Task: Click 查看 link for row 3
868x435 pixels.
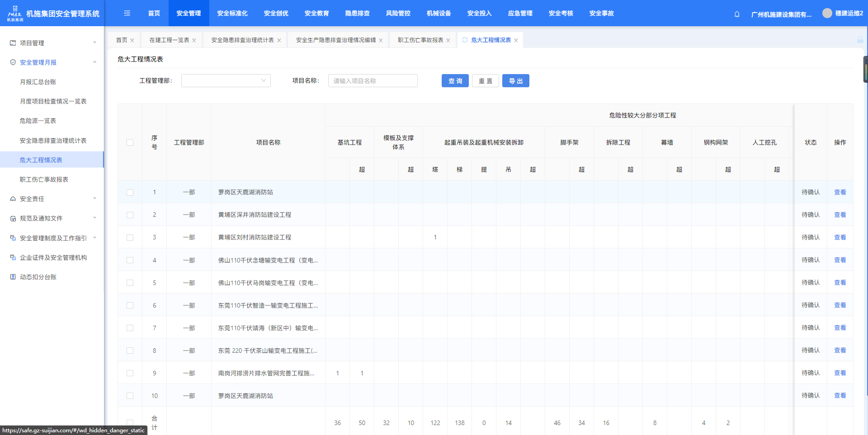Action: [840, 237]
